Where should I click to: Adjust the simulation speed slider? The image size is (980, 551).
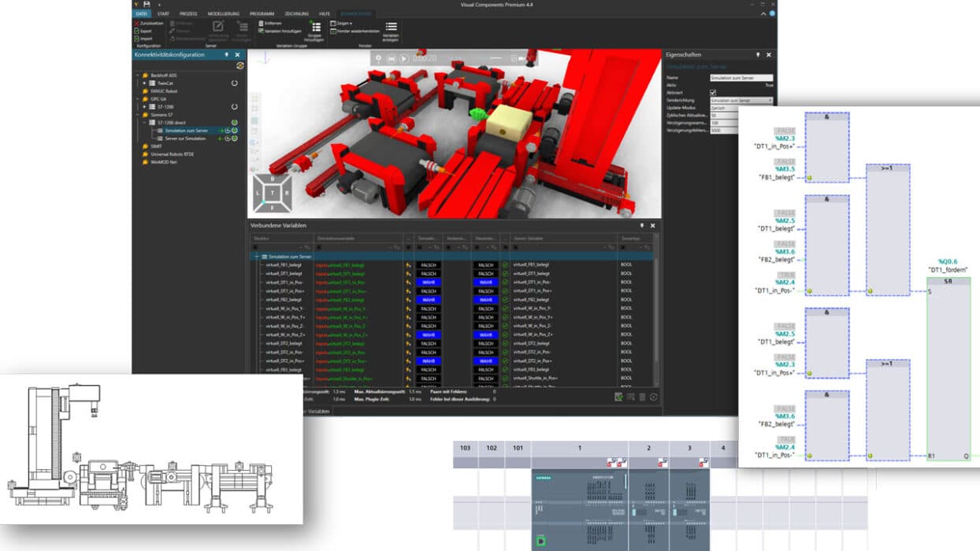pyautogui.click(x=496, y=58)
